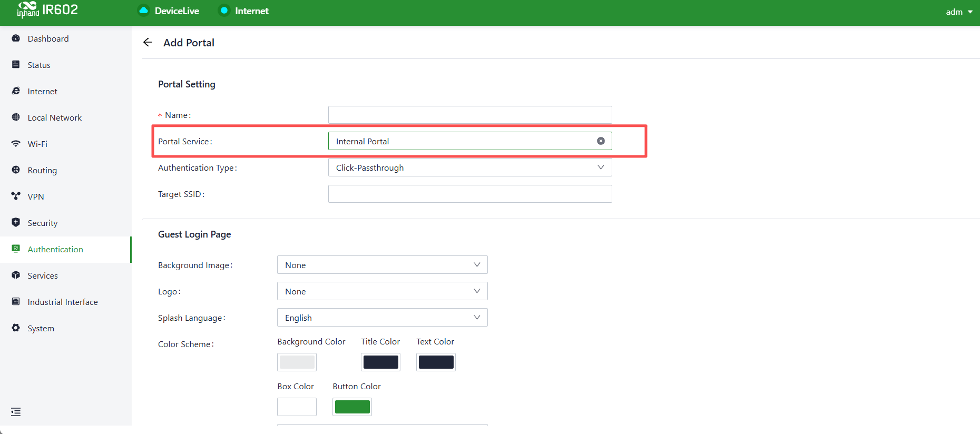Screen dimensions: 980x434
Task: Click the Industrial Interface menu label
Action: (x=63, y=302)
